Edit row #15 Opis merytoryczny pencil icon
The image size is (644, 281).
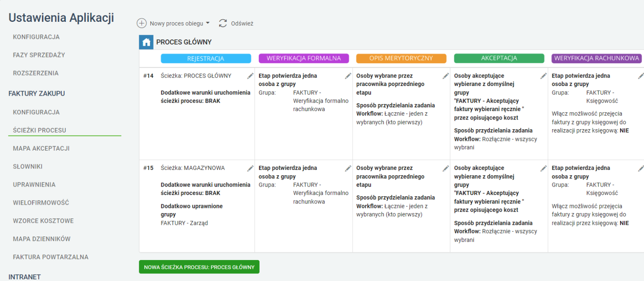(x=446, y=168)
